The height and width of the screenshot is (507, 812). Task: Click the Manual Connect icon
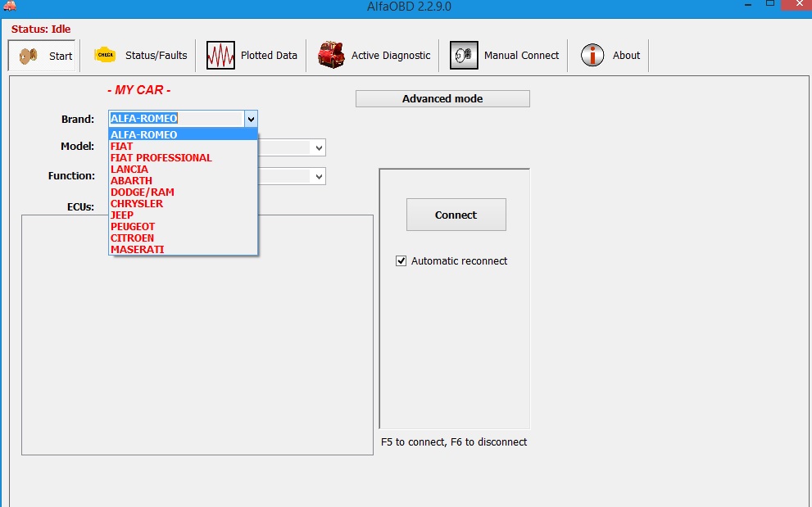coord(464,55)
